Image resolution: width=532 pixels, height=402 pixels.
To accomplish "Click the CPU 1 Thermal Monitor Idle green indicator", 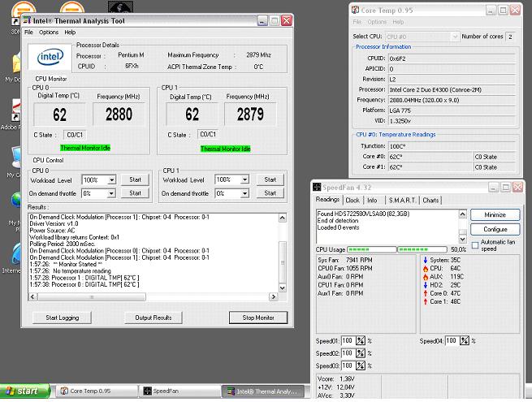I will click(x=225, y=149).
